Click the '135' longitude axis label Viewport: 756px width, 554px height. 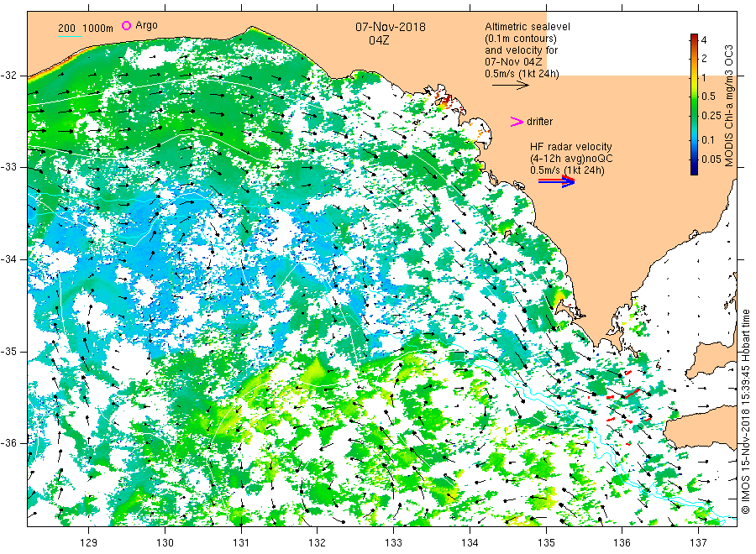546,543
